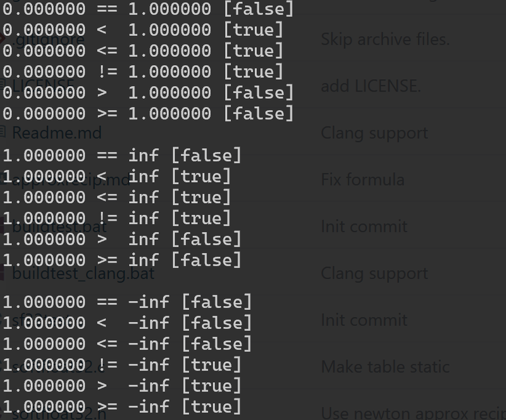Image resolution: width=506 pixels, height=420 pixels.
Task: Click the batch file icon beside buildtest_clang.bat
Action: 3,273
